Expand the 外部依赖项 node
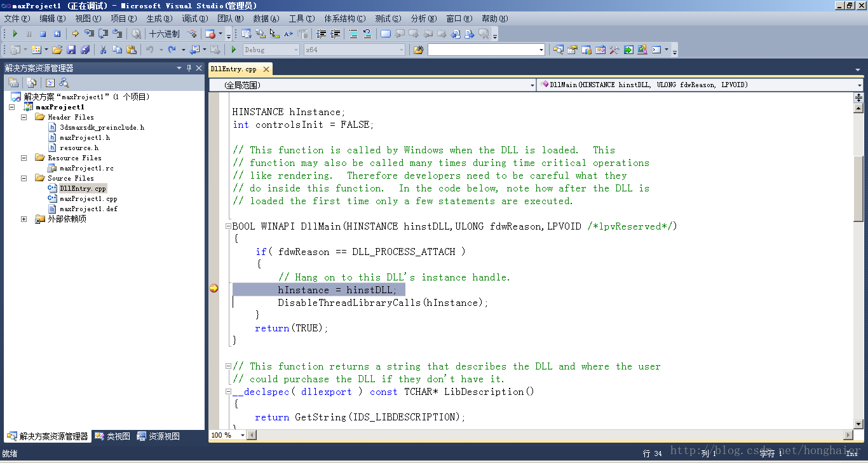The image size is (868, 463). pos(24,219)
